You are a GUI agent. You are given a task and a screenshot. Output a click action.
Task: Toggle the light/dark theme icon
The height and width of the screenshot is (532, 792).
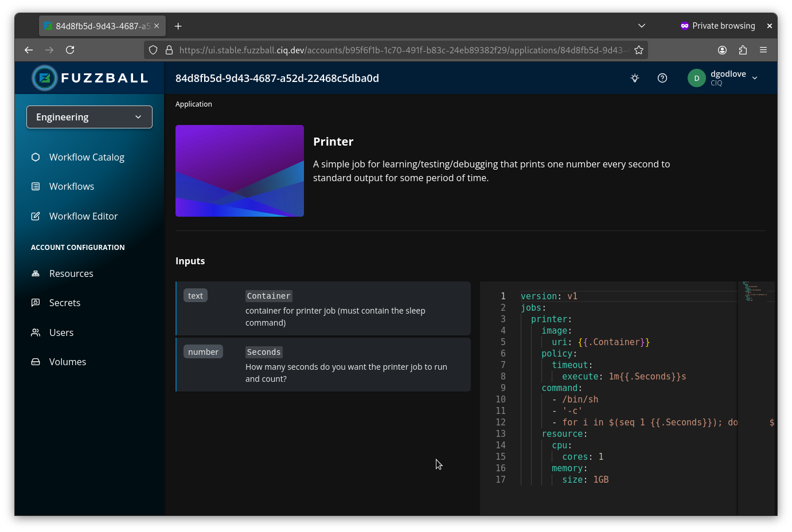click(x=635, y=78)
